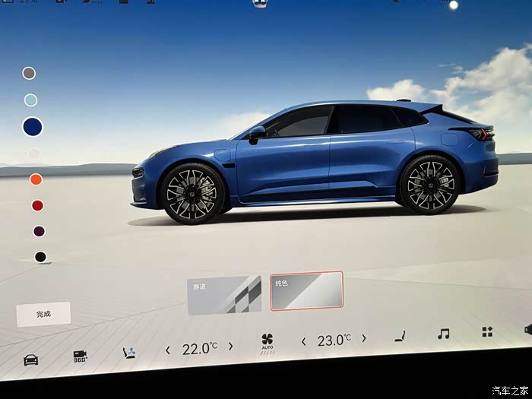
Task: Open the apps grid menu
Action: (487, 331)
